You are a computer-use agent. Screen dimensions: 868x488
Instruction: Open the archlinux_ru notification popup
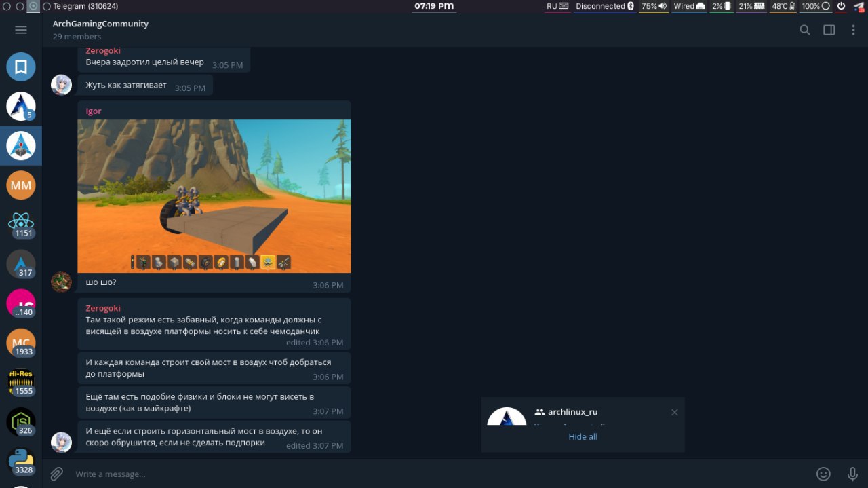point(583,411)
